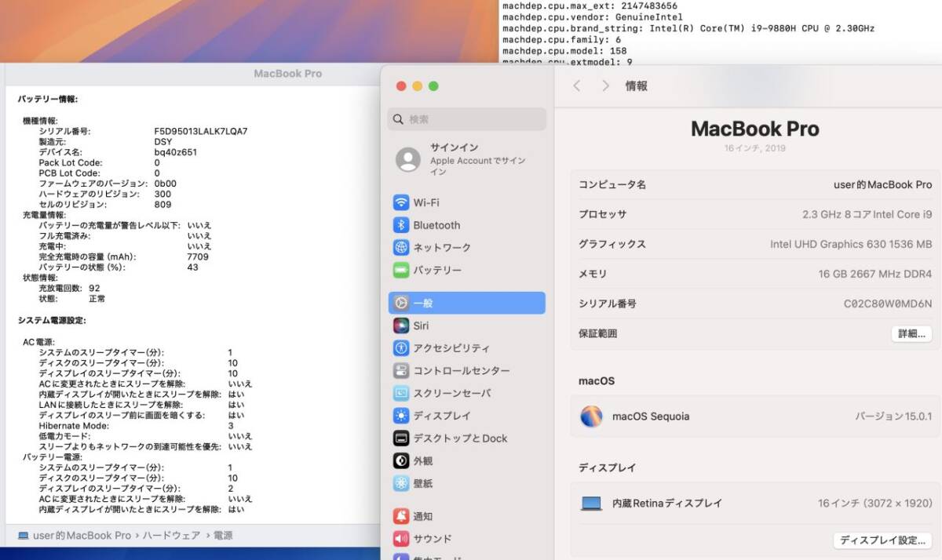Click memory value 16 GB 2667 MHz DDR4
The image size is (942, 560).
click(874, 274)
